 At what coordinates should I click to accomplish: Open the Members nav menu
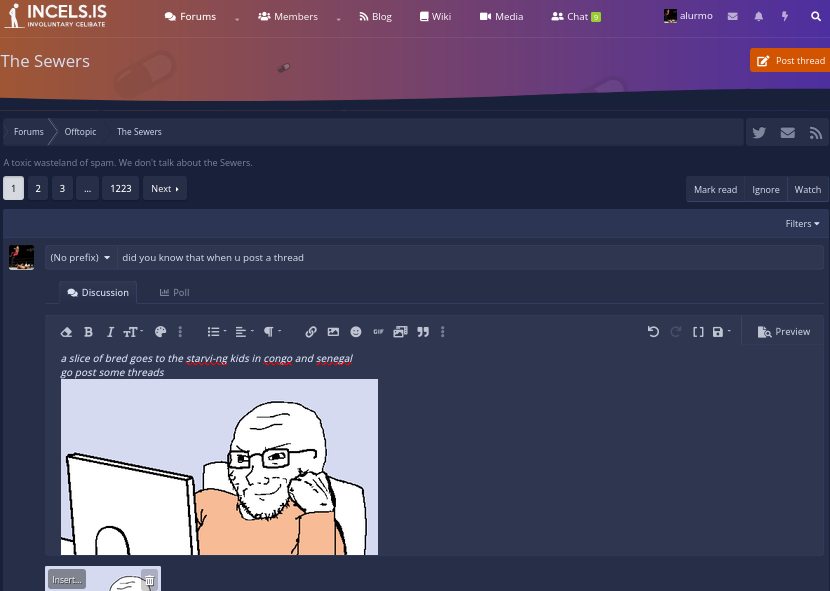(x=288, y=16)
